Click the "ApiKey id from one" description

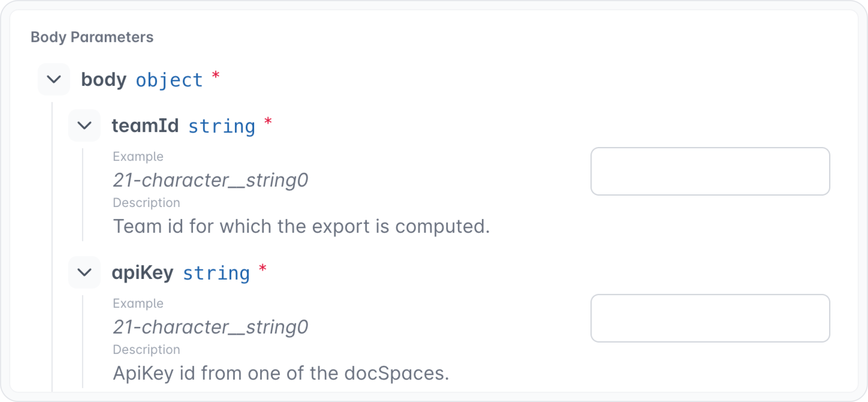[x=281, y=373]
